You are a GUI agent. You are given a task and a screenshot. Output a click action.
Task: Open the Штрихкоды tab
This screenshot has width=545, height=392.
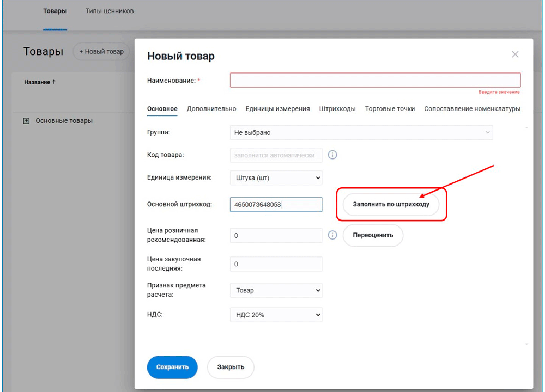337,109
